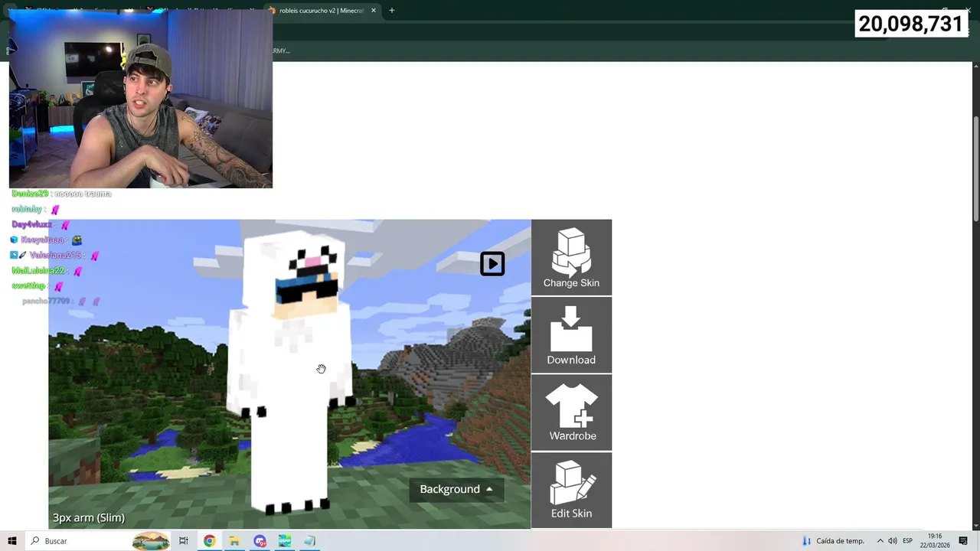This screenshot has width=980, height=551.
Task: Open the Windows Start menu
Action: coord(11,541)
